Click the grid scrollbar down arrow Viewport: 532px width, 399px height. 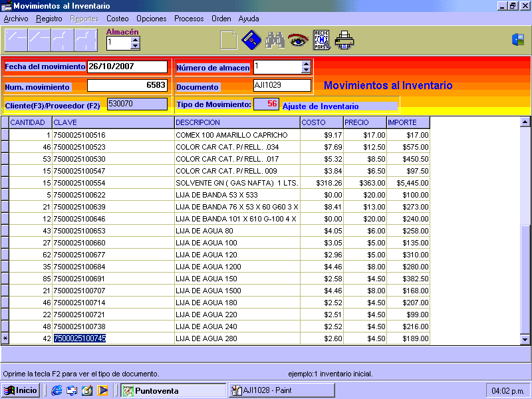pos(525,339)
